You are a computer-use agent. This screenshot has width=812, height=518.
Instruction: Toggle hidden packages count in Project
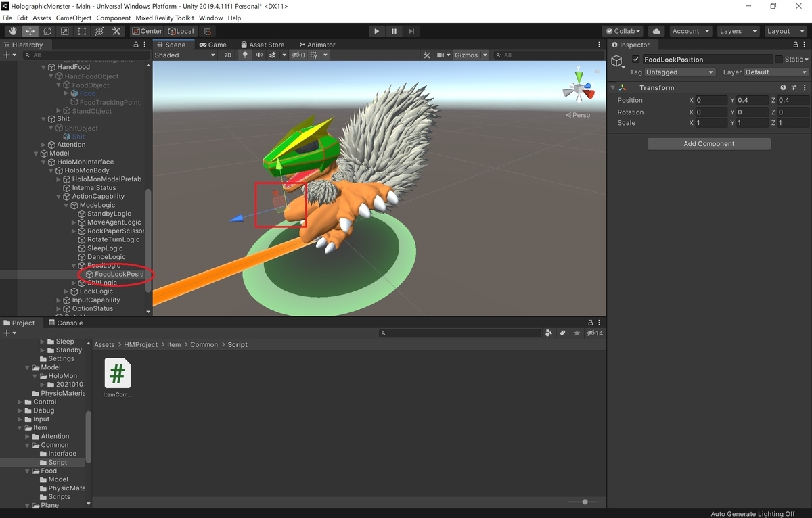(x=595, y=333)
